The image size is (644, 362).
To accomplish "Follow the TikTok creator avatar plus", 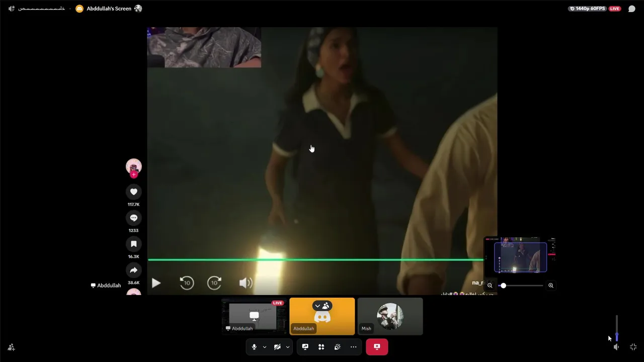I will click(x=134, y=174).
